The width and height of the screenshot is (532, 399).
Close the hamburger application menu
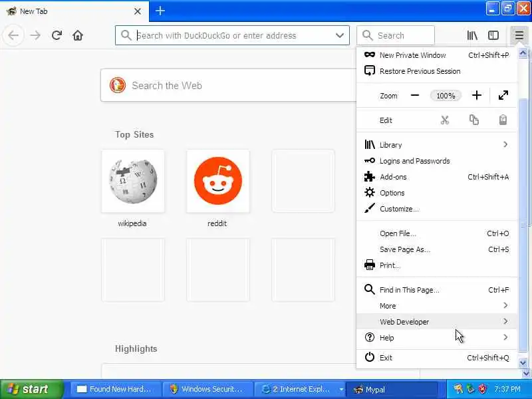519,35
